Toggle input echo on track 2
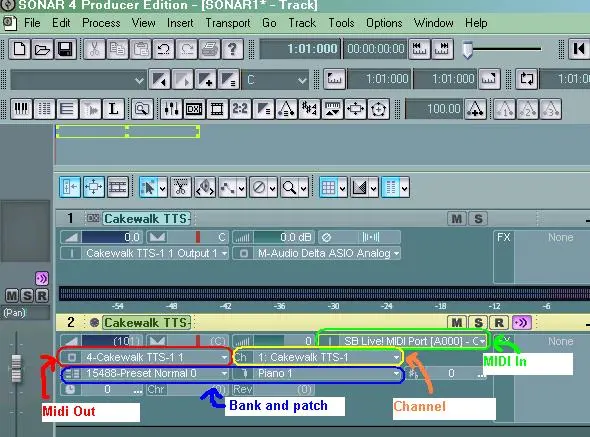This screenshot has height=437, width=590. click(x=522, y=323)
